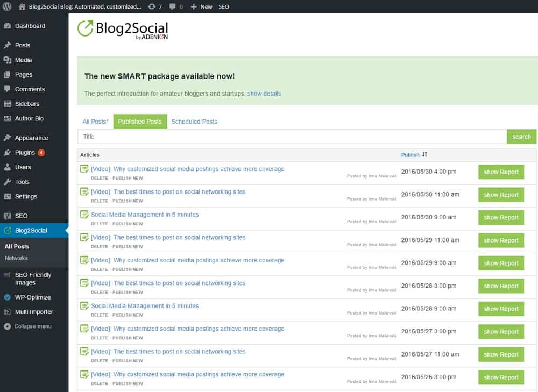This screenshot has width=538, height=392.
Task: Open the site name in admin bar
Action: [85, 7]
